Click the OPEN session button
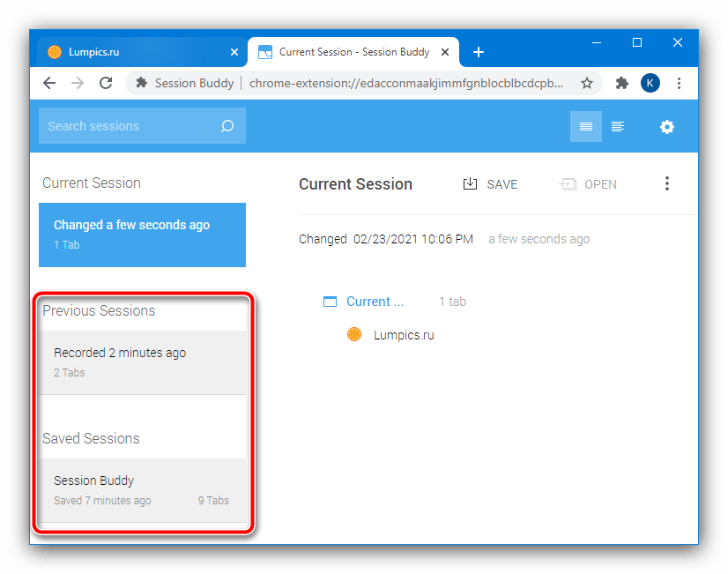 point(588,184)
